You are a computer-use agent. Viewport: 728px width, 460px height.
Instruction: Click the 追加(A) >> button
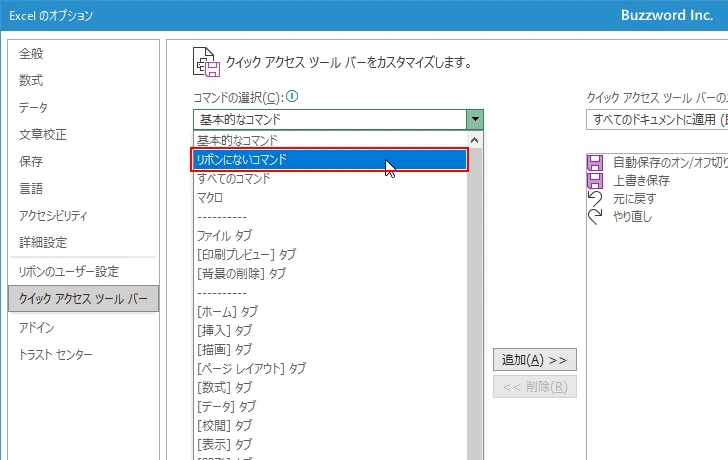pyautogui.click(x=535, y=360)
